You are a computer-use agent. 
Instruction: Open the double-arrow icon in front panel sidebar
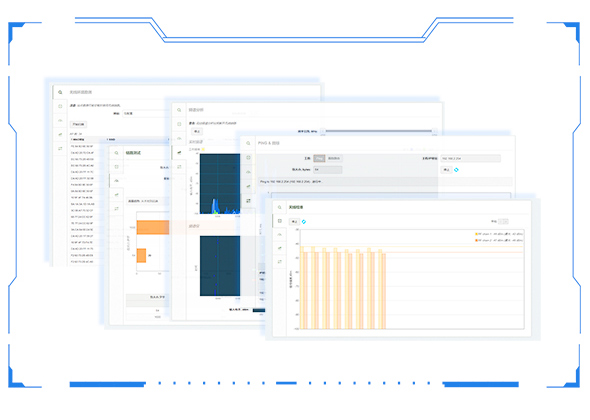coord(279,262)
